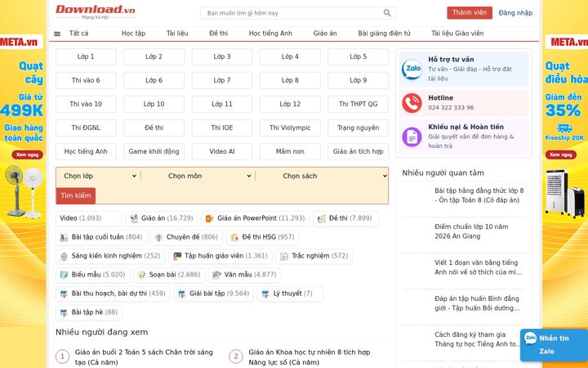This screenshot has height=368, width=588.
Task: Click the Trắc nghiệm icon
Action: click(x=284, y=256)
